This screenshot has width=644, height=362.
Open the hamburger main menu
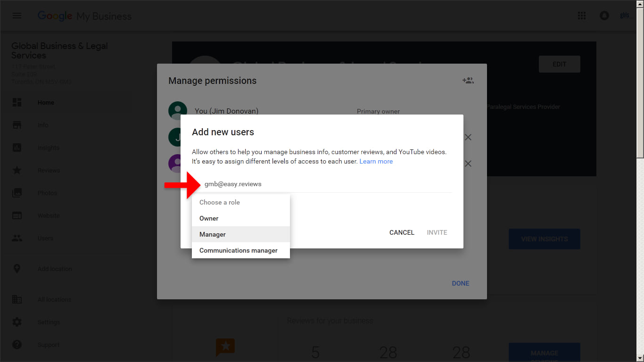pyautogui.click(x=17, y=16)
